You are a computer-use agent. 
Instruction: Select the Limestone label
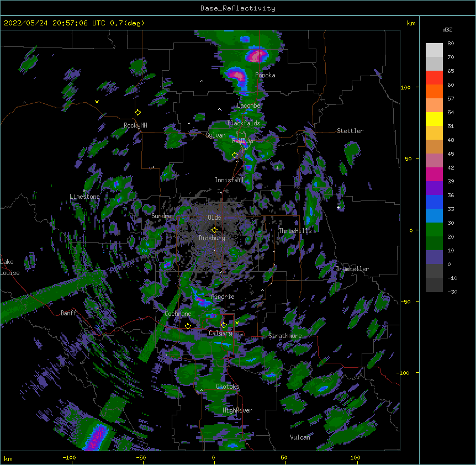tap(84, 197)
